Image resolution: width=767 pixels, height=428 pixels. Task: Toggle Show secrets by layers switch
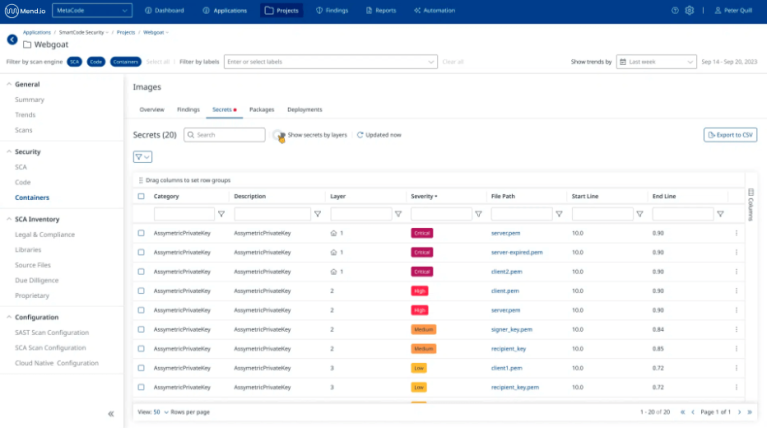coord(279,135)
